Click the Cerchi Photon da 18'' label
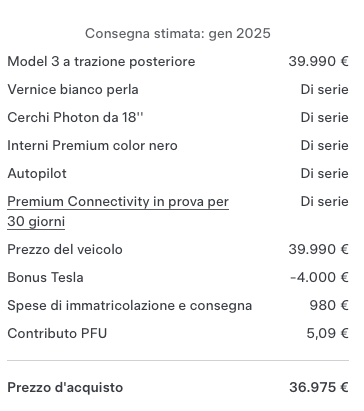Screen dimensions: 364x411 (x=75, y=117)
